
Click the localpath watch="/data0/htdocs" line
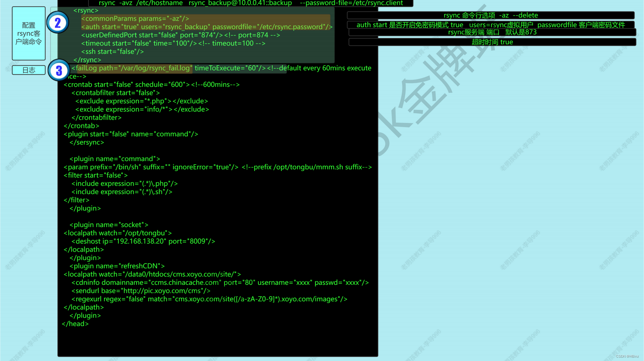[x=152, y=274]
